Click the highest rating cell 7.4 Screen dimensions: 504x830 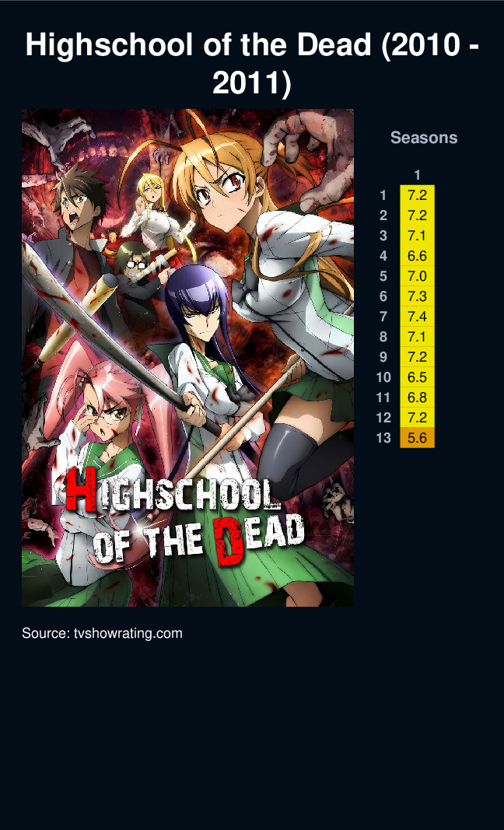tap(417, 316)
